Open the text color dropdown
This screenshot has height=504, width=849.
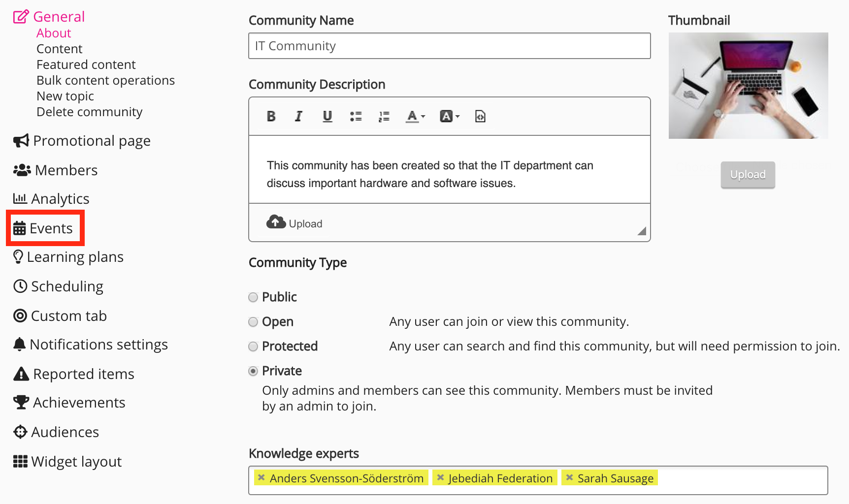415,117
